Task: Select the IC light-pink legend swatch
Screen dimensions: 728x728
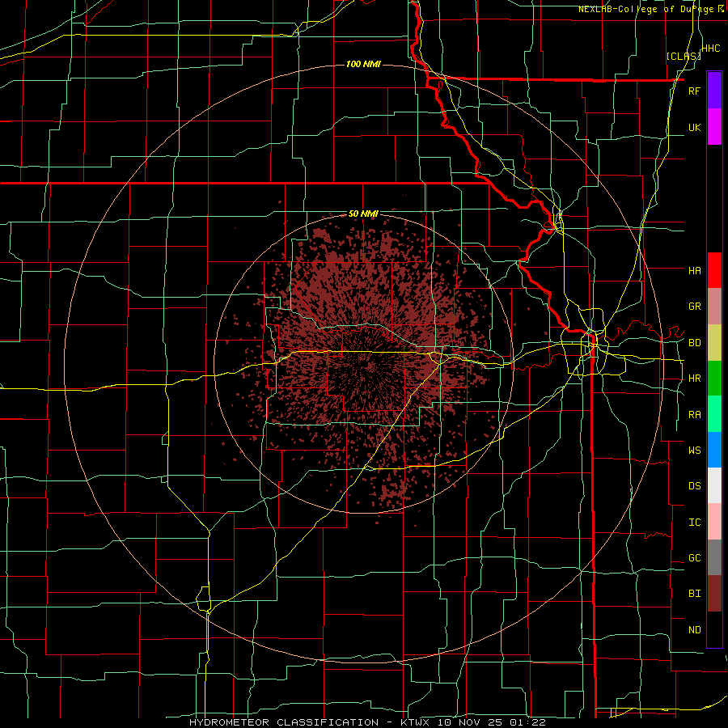Action: (714, 522)
